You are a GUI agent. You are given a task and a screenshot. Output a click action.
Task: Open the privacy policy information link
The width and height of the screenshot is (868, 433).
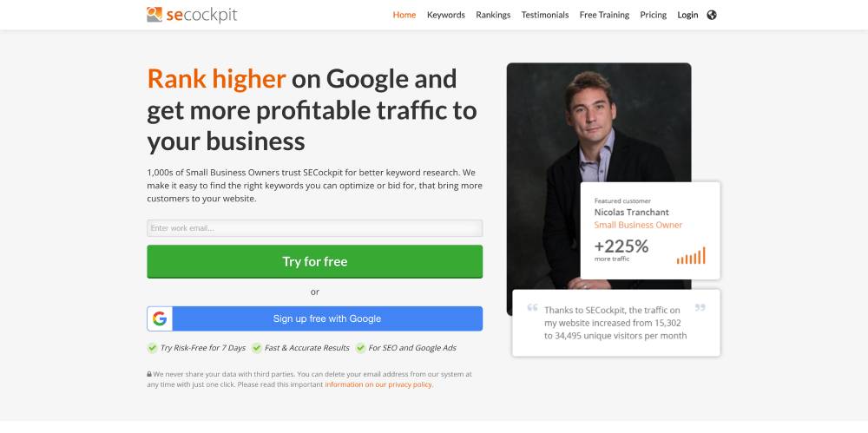(378, 384)
